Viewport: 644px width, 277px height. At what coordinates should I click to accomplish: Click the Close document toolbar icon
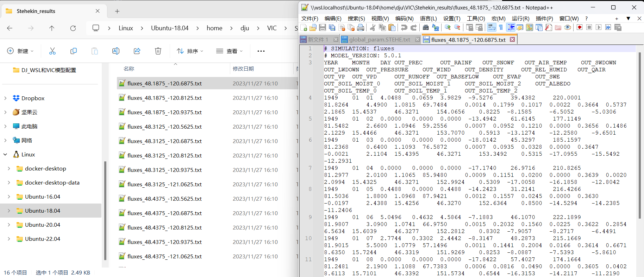coord(342,27)
